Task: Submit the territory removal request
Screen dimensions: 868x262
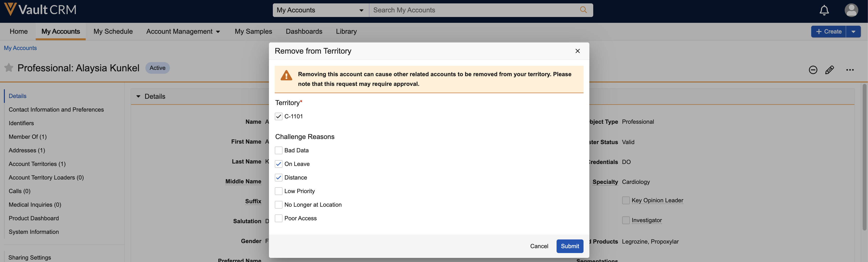Action: point(569,246)
